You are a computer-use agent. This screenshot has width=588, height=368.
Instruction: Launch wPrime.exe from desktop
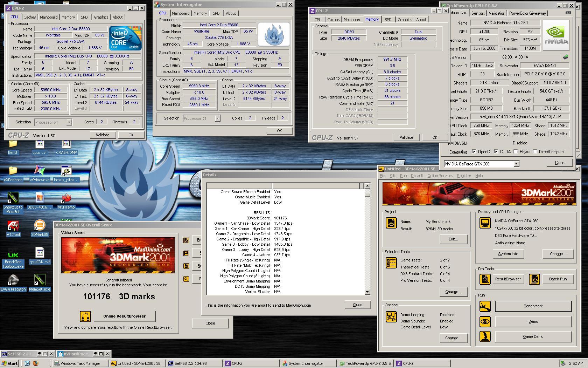40,173
